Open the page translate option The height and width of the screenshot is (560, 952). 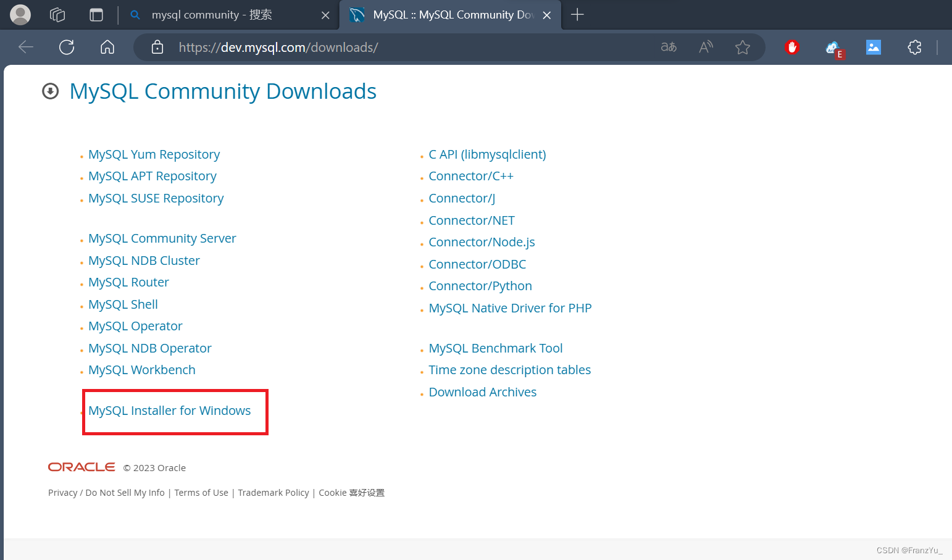669,47
